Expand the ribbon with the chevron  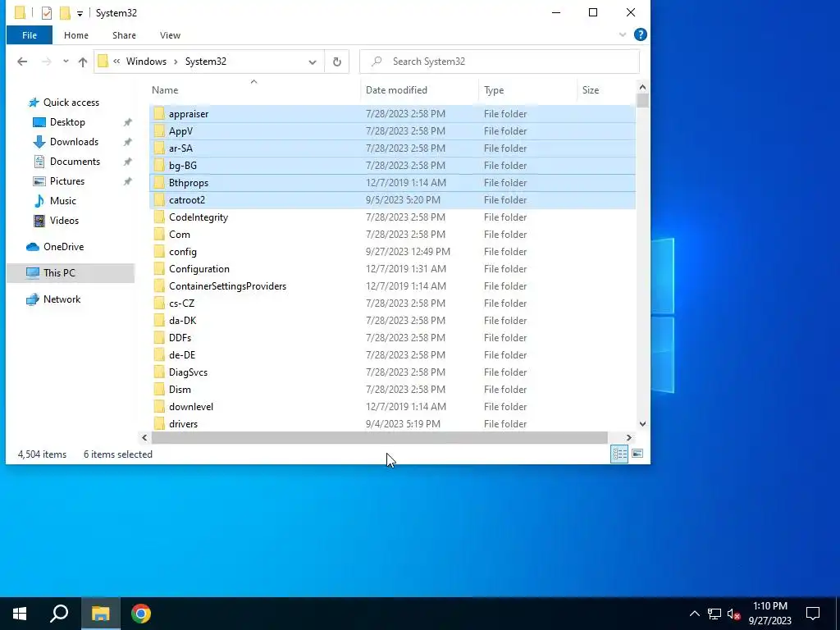(622, 34)
